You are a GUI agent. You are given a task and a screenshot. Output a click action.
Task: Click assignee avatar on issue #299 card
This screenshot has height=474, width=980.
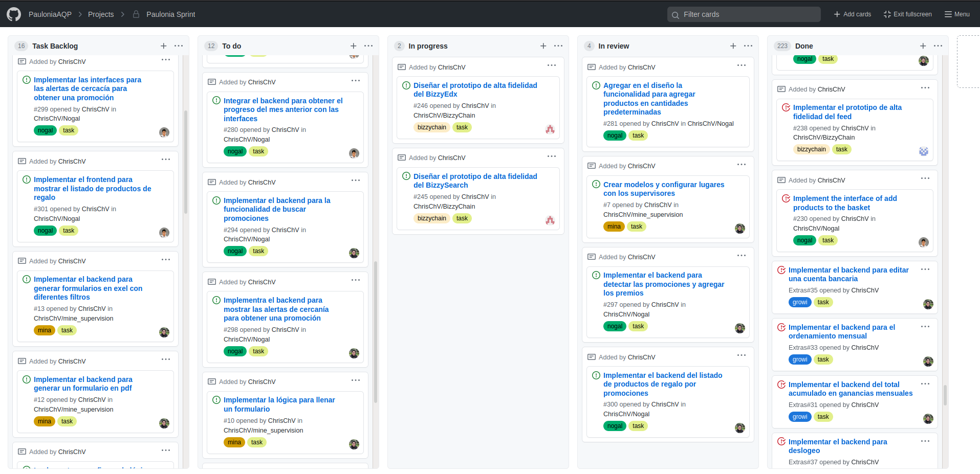164,132
